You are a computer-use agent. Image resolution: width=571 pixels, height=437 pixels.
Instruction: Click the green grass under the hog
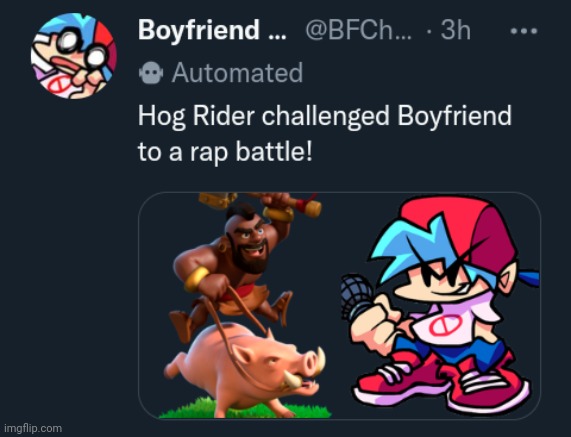click(245, 410)
